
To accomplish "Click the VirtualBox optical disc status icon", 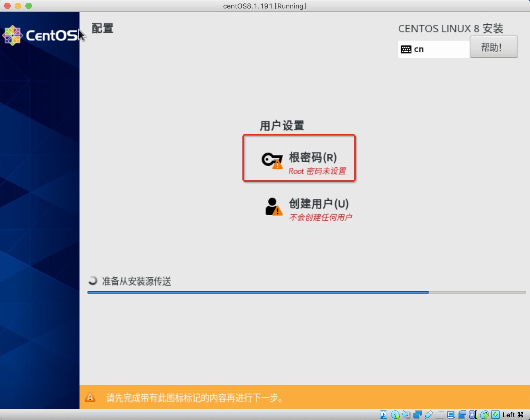I will tap(395, 414).
